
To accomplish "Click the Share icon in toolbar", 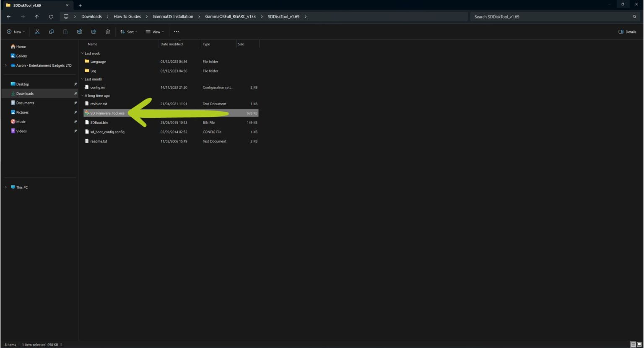I will click(93, 32).
